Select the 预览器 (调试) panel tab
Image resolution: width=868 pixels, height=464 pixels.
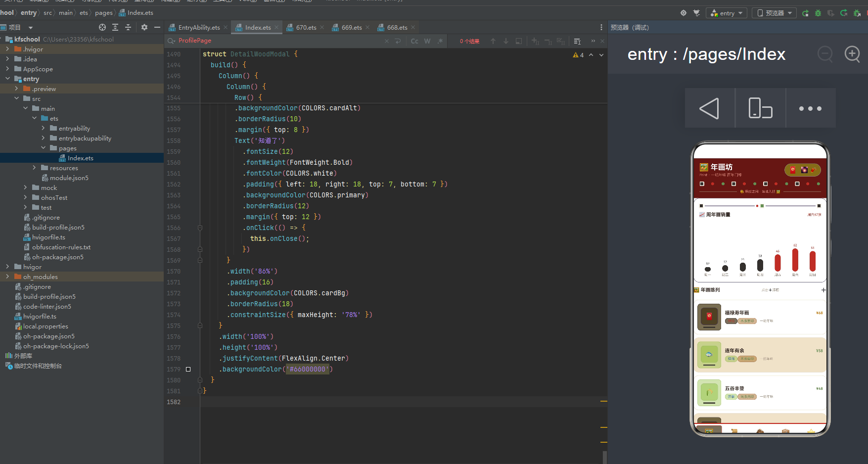tap(630, 27)
